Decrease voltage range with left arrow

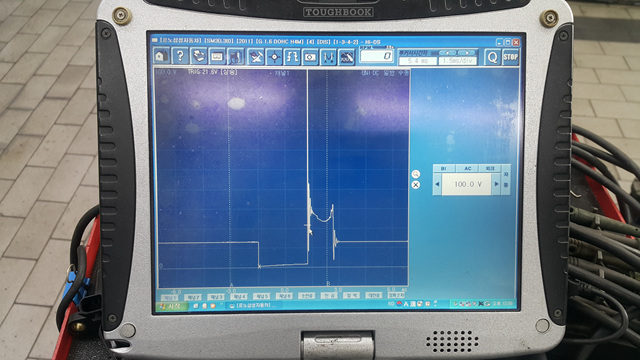point(437,184)
